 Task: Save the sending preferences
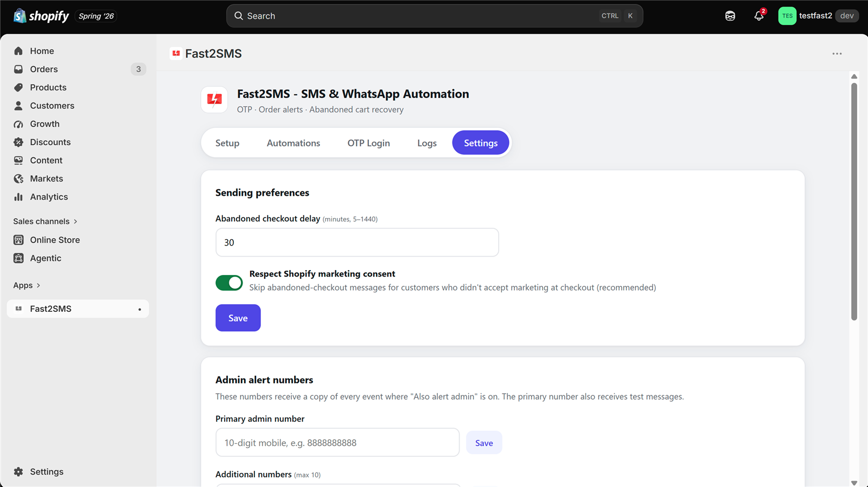(238, 318)
